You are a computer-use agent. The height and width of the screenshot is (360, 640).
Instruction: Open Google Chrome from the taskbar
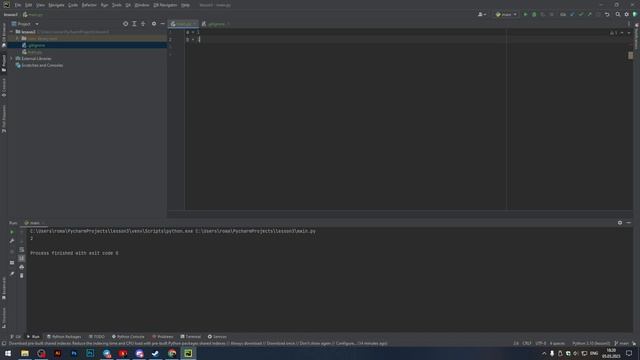pos(172,353)
